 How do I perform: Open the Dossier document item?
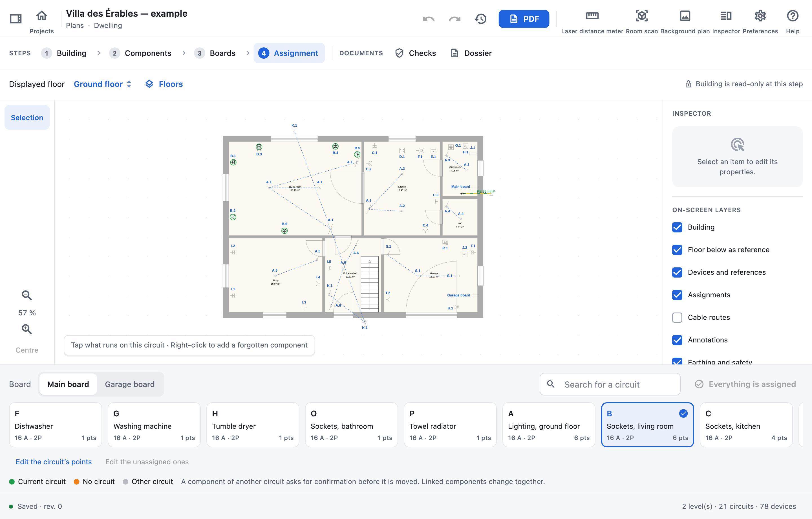[x=471, y=53]
